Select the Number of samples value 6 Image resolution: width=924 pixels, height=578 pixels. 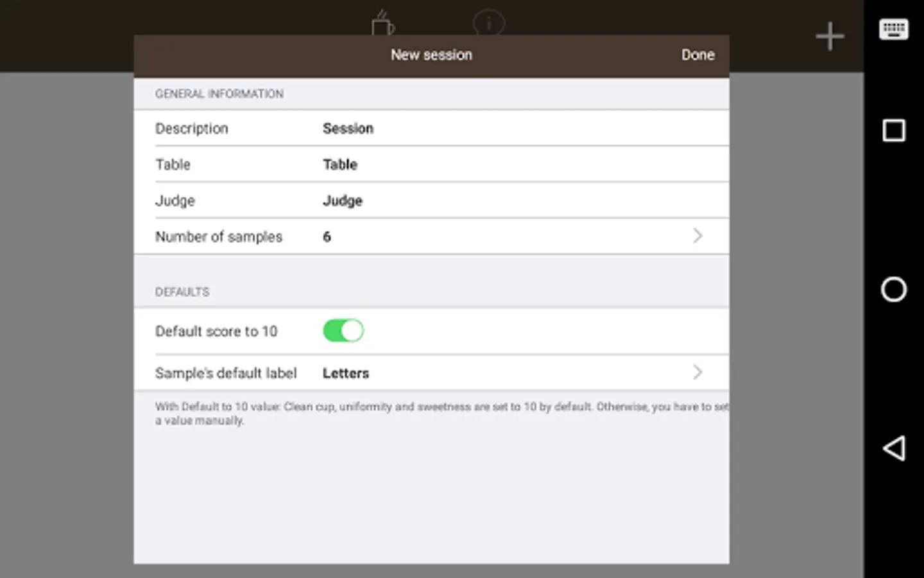327,237
